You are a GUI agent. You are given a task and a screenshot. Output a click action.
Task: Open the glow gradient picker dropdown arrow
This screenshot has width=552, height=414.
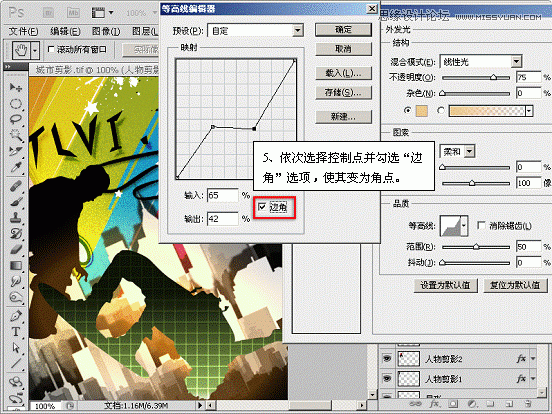coord(529,111)
